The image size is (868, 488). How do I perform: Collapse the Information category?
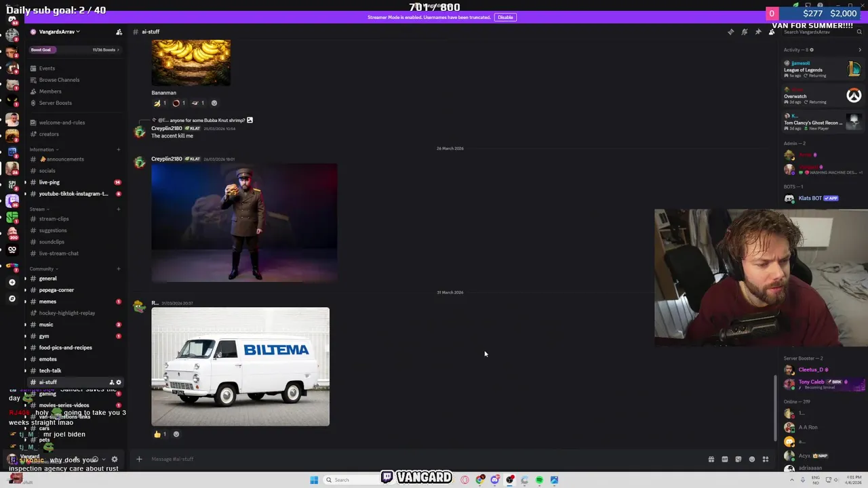(x=43, y=149)
